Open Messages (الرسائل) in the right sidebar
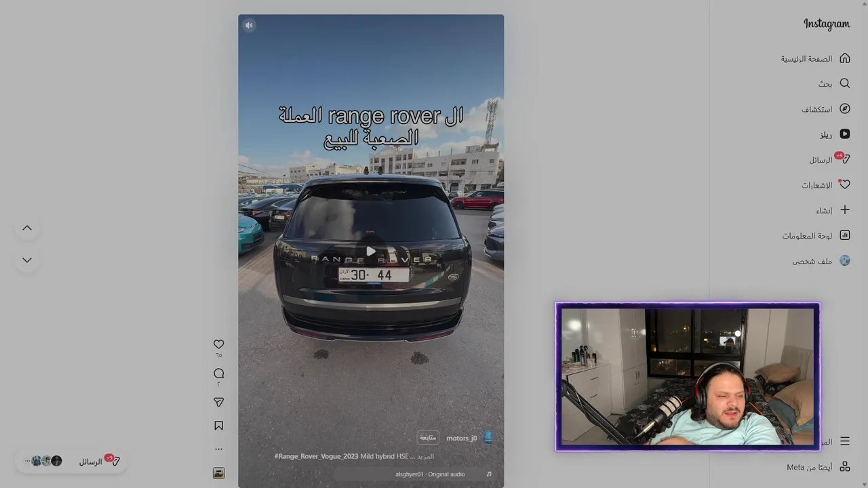868x488 pixels. coord(829,159)
